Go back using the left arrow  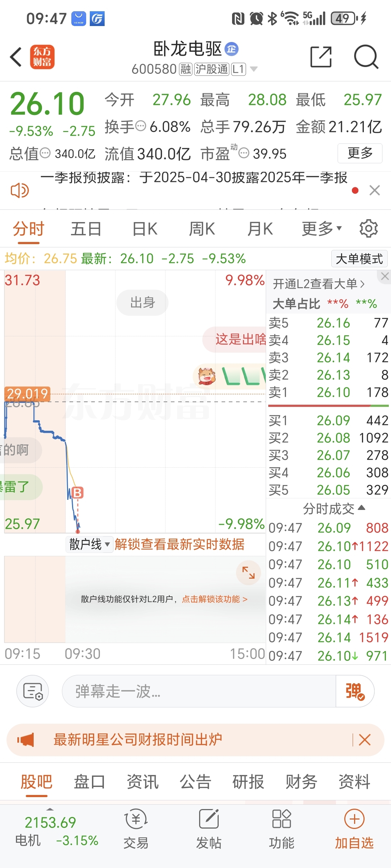tap(16, 57)
